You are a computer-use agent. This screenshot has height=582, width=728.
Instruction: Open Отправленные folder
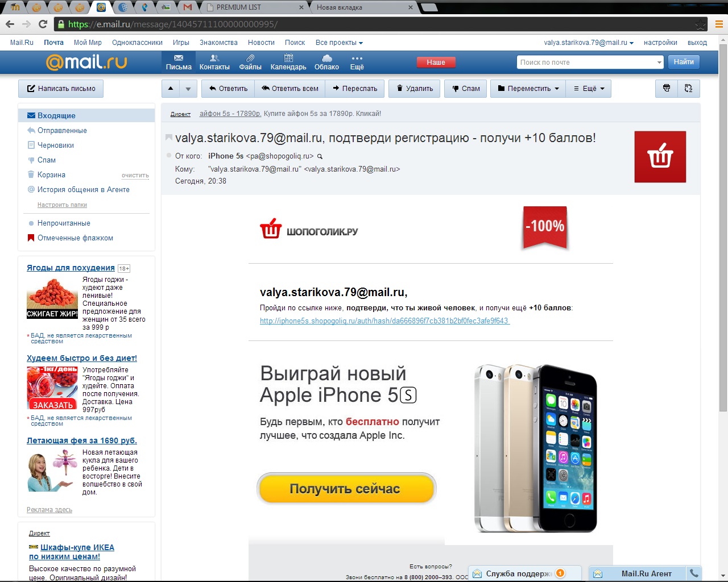pos(62,130)
